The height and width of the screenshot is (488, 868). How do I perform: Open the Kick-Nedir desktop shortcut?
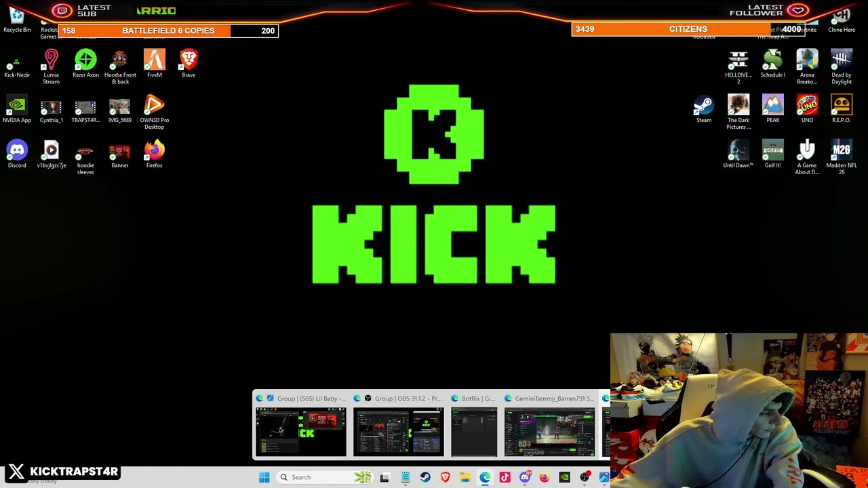click(17, 64)
